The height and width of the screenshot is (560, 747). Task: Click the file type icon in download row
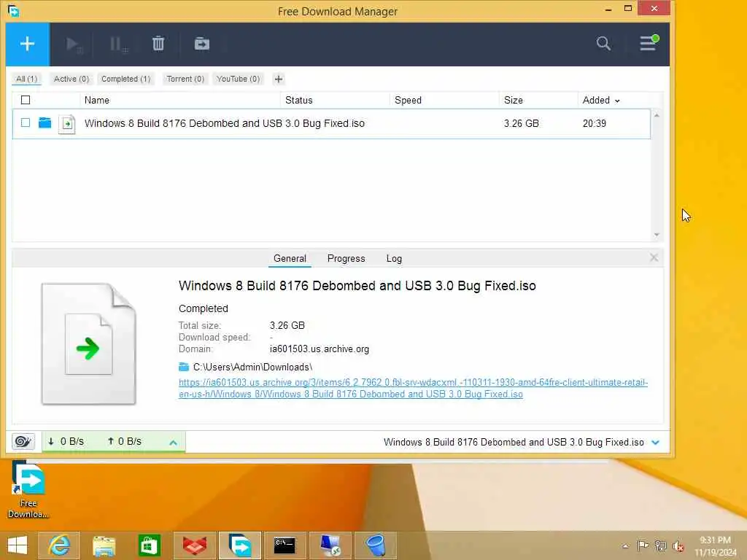(66, 124)
